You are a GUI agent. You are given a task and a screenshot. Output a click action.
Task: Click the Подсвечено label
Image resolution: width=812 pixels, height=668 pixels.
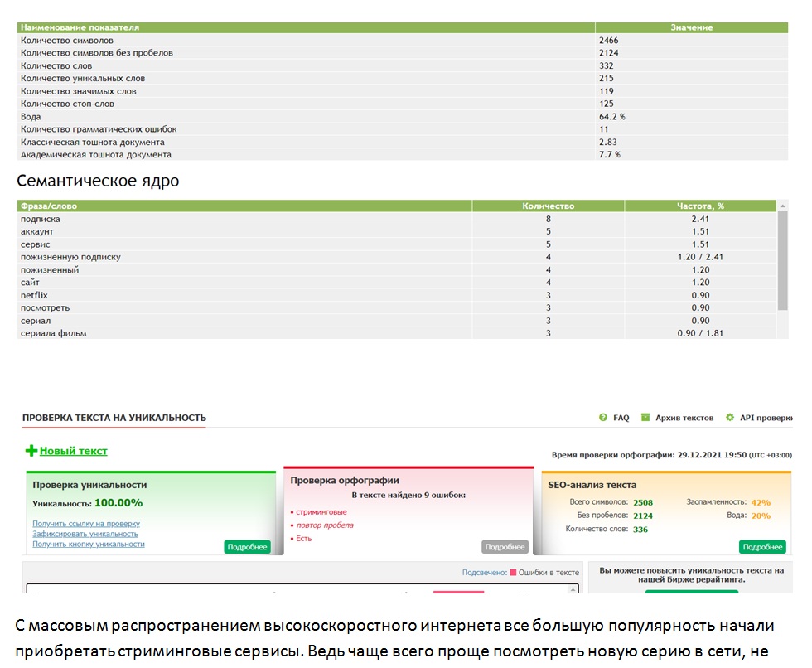pos(484,572)
